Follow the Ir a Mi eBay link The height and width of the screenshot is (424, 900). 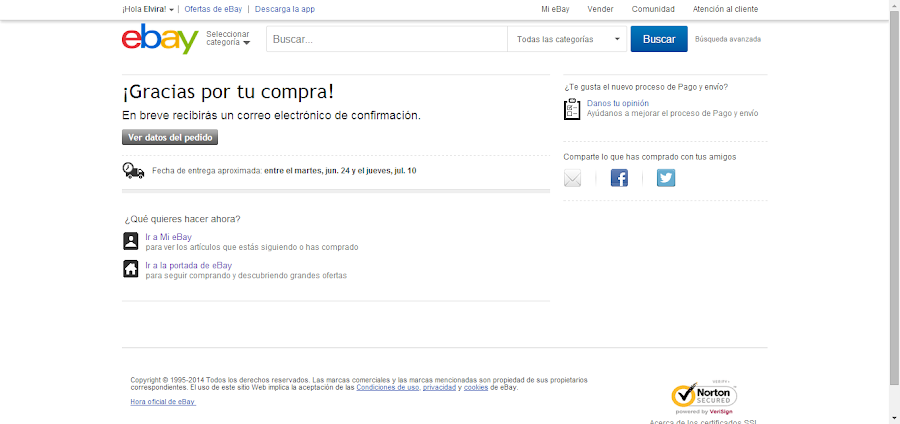[x=168, y=236]
